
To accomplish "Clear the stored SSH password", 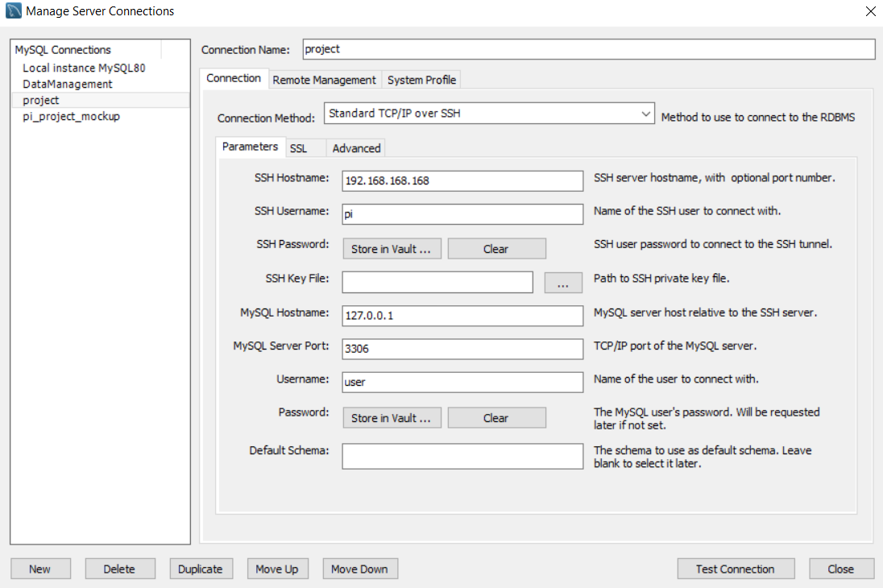I will pyautogui.click(x=496, y=249).
